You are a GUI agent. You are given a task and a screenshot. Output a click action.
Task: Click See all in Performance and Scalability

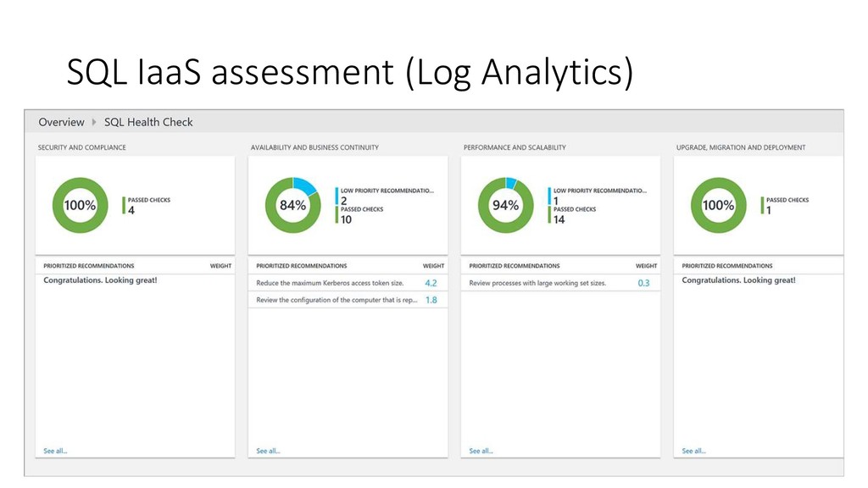[481, 451]
